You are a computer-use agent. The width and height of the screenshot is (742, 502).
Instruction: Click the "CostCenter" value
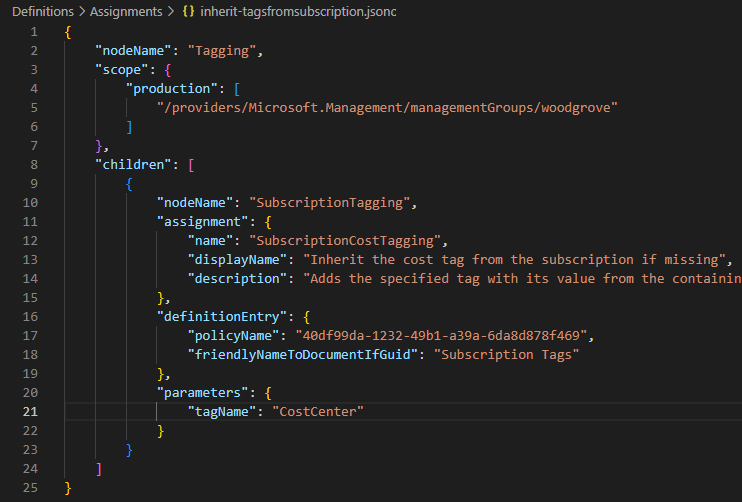(x=318, y=412)
